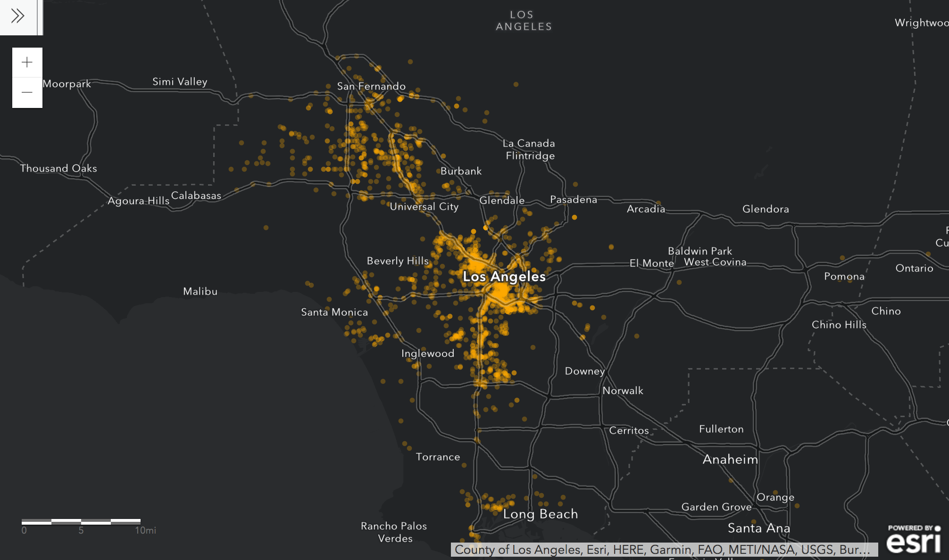The height and width of the screenshot is (560, 949).
Task: Click the map scale bar
Action: point(81,522)
